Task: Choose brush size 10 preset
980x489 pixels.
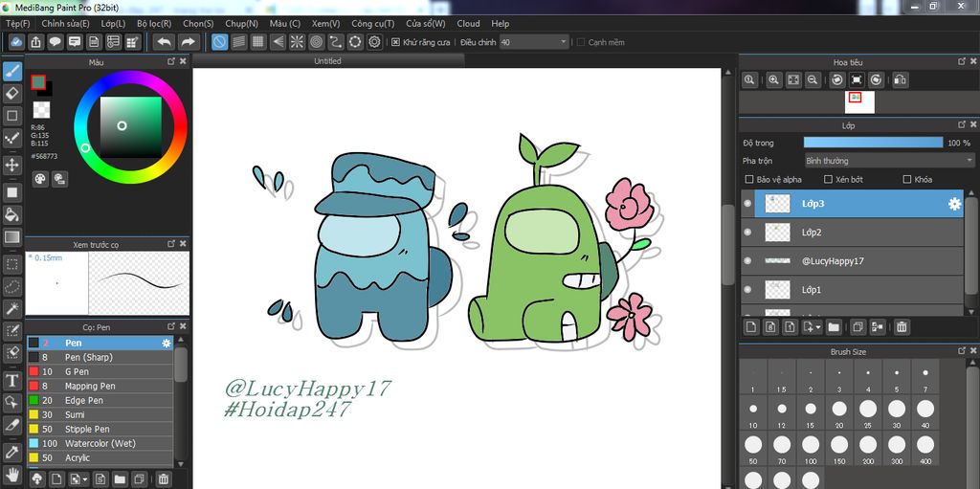Action: tap(753, 412)
